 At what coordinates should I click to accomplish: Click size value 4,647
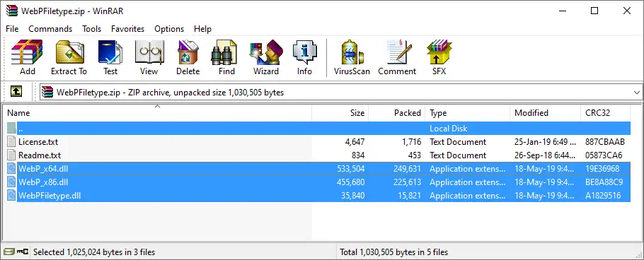click(x=355, y=142)
